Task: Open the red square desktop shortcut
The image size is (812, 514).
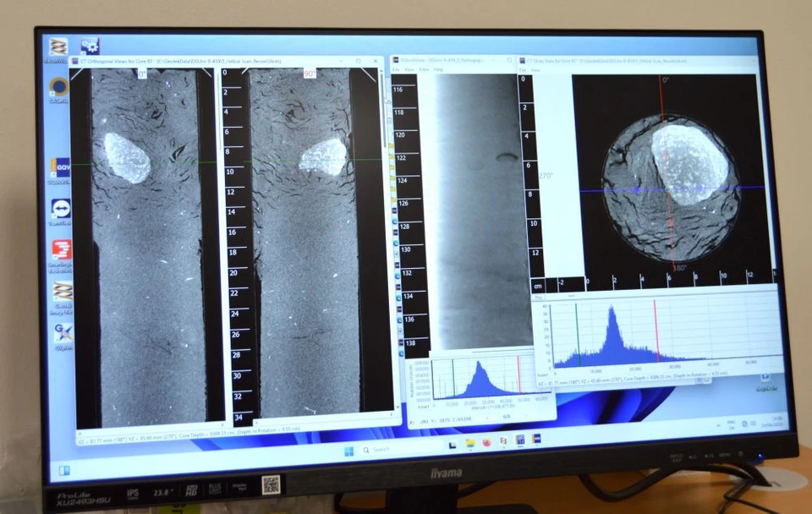Action: (61, 250)
